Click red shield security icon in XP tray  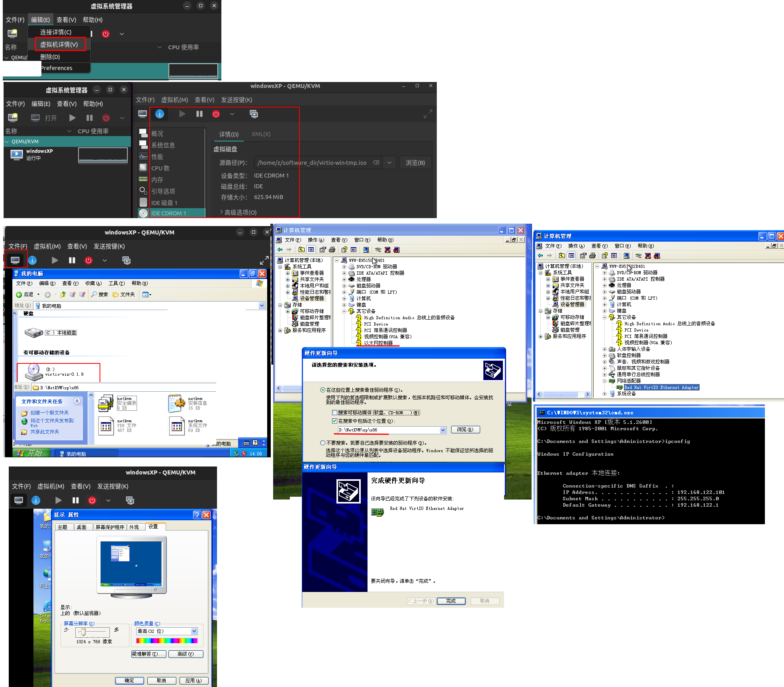[244, 454]
